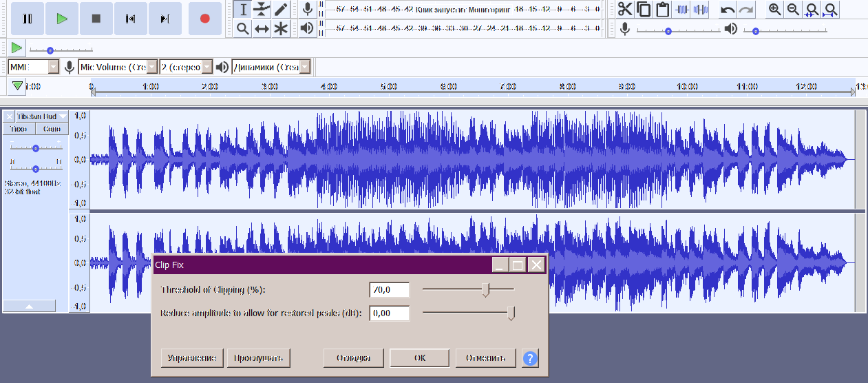Expand the Динамики output device dropdown
Image resolution: width=868 pixels, height=383 pixels.
tap(271, 67)
